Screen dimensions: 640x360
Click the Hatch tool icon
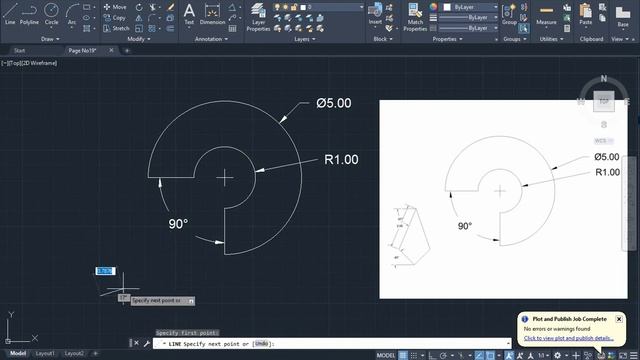[x=87, y=29]
